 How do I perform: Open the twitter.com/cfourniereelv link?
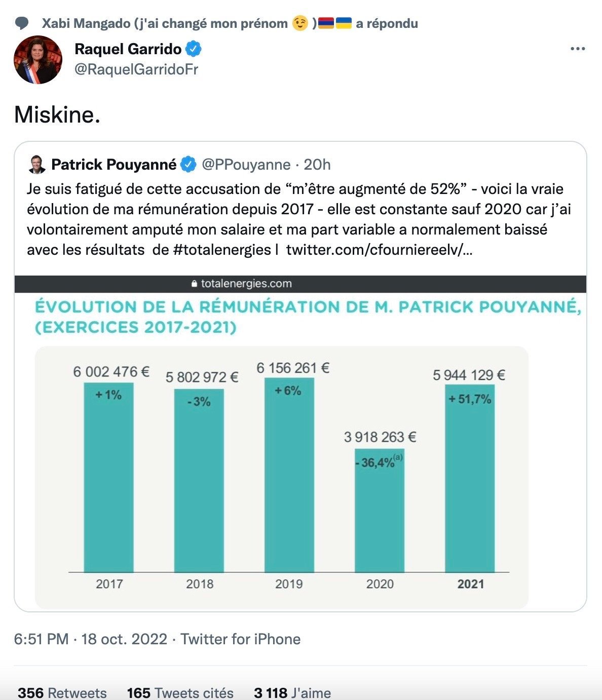point(379,250)
